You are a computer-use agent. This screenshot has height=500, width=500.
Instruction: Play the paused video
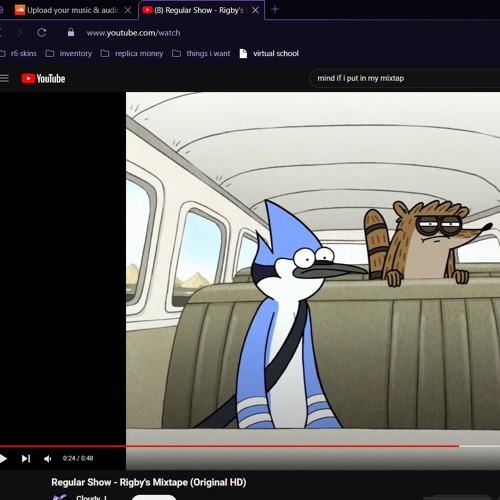3,459
